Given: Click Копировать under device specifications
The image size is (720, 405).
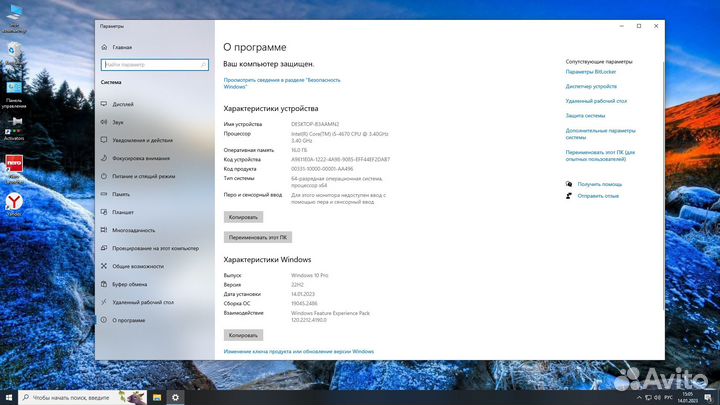Looking at the screenshot, I should [243, 217].
